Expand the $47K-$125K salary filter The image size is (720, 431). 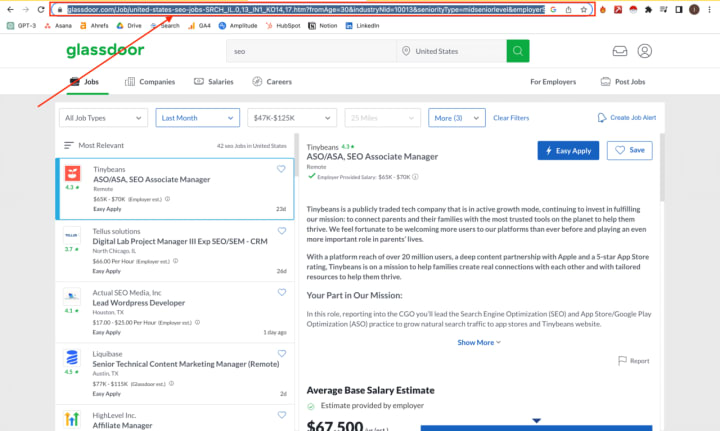pos(292,118)
